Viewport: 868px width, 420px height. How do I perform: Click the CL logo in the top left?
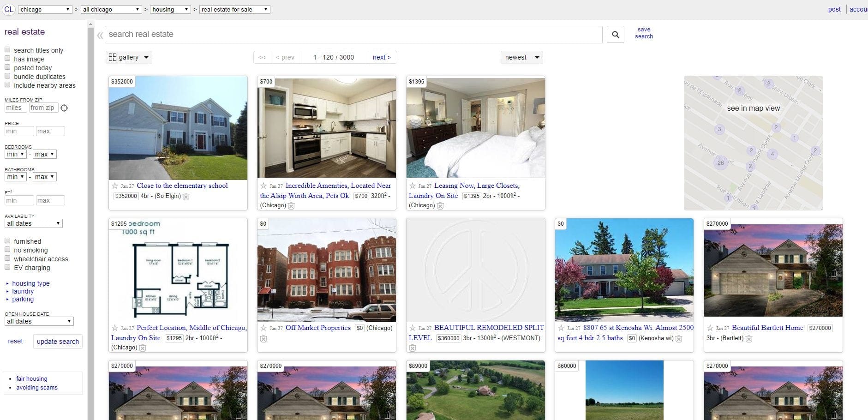point(9,9)
